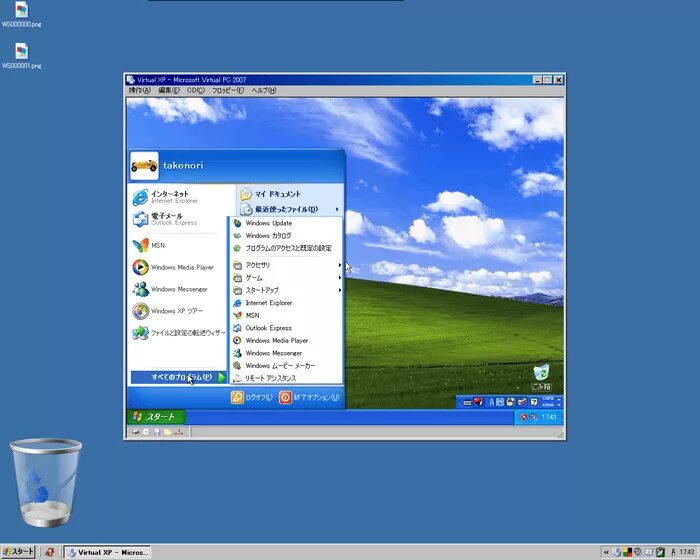This screenshot has height=560, width=700.
Task: Click the IME conversion mode 般 indicator
Action: (x=500, y=402)
